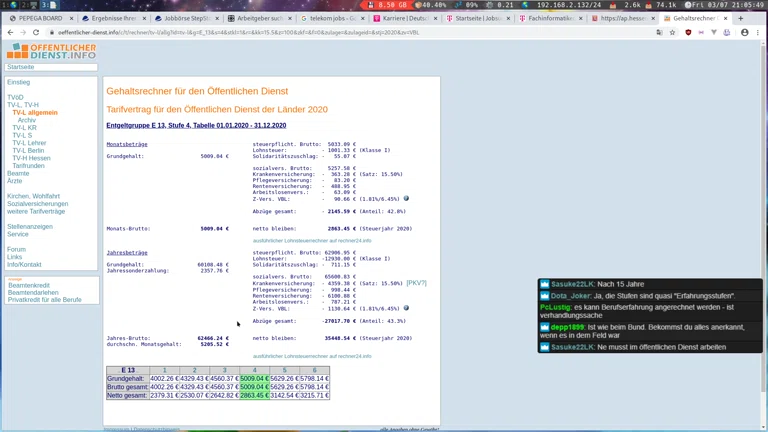Viewport: 768px width, 432px height.
Task: Click the [PKV?] link
Action: click(x=416, y=283)
